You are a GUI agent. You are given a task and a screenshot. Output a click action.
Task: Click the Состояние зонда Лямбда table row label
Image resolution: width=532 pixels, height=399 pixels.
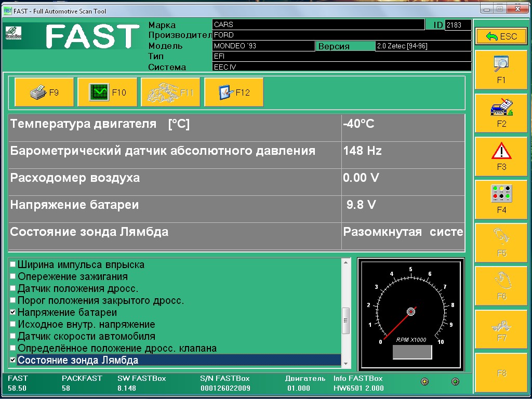coord(89,232)
